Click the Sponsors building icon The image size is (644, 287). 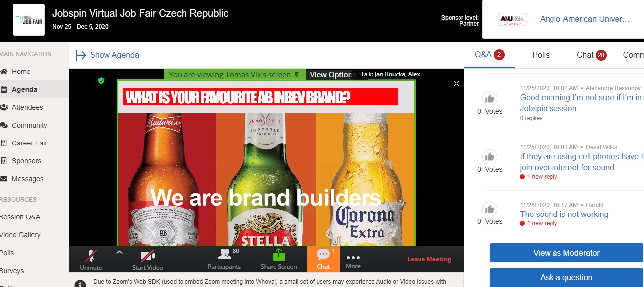(4, 161)
